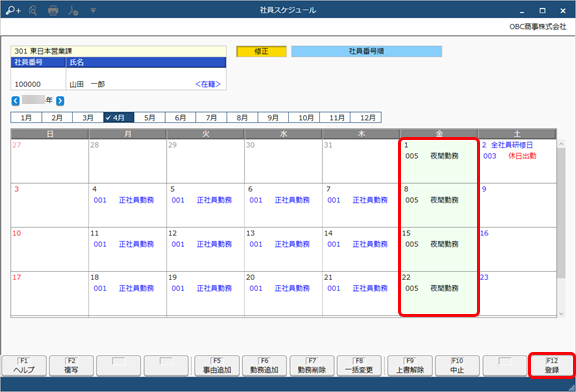
Task: Select Thursday 14 calendar cell
Action: click(361, 249)
